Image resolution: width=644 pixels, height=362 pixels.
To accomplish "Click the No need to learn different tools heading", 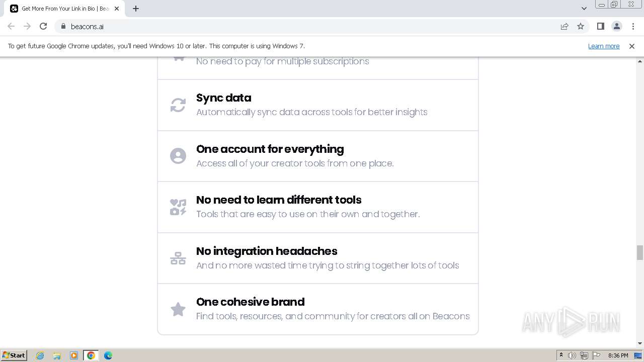I will click(279, 200).
